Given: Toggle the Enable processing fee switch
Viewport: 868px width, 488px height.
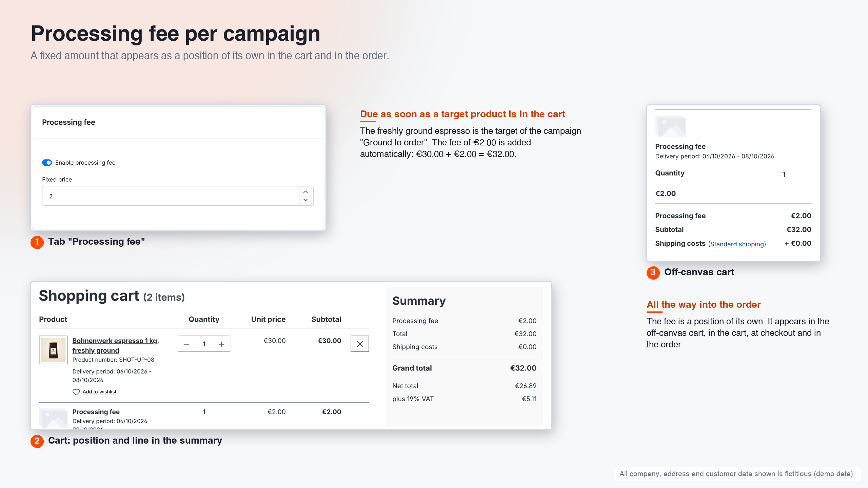Looking at the screenshot, I should tap(47, 163).
